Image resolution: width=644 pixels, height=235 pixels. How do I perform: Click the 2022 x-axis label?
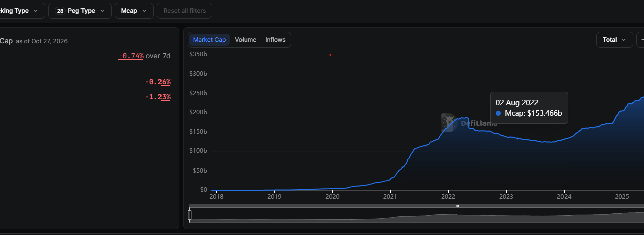(448, 197)
